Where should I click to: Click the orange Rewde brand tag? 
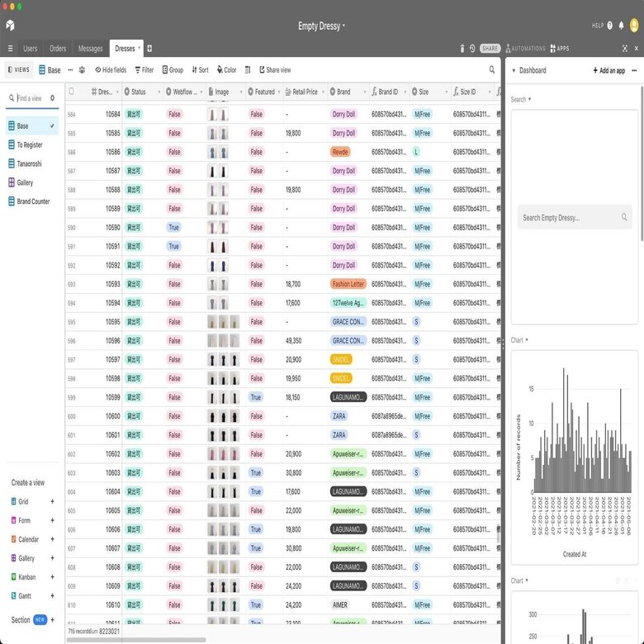pos(340,152)
